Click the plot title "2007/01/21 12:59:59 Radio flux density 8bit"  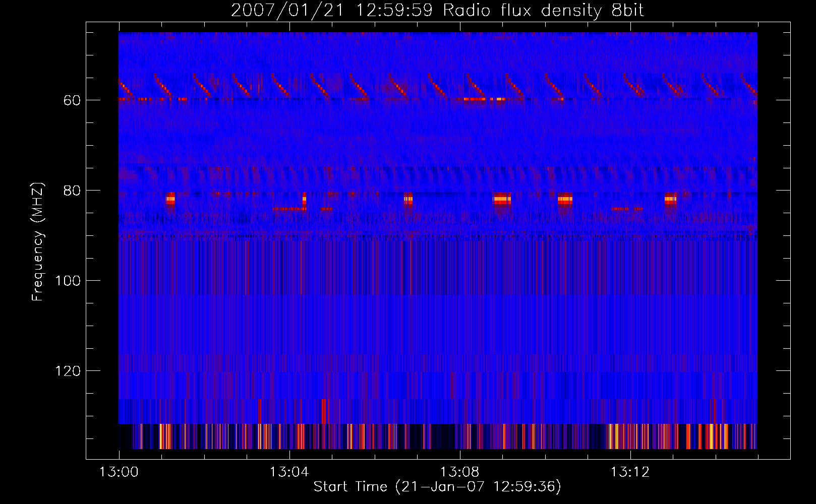[x=437, y=11]
